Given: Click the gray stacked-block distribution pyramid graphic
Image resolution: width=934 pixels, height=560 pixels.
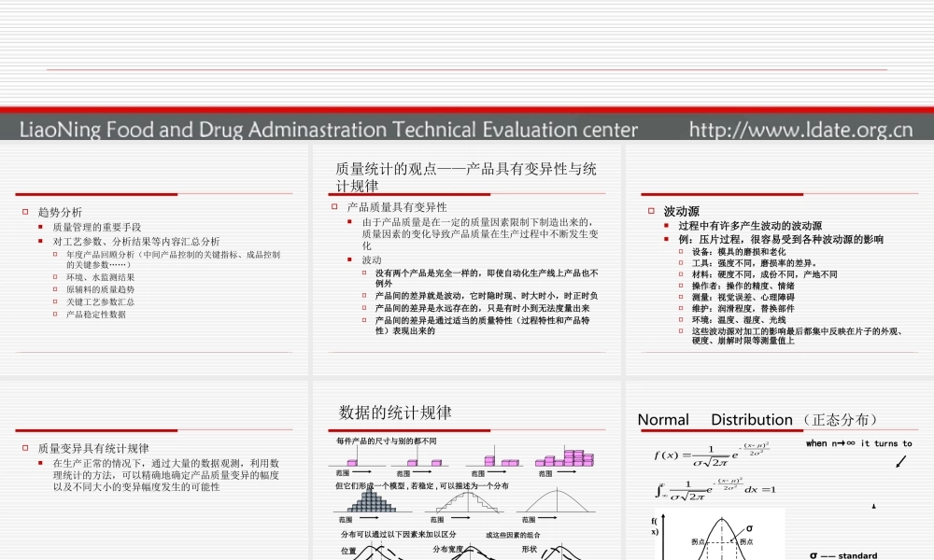Looking at the screenshot, I should (x=372, y=503).
